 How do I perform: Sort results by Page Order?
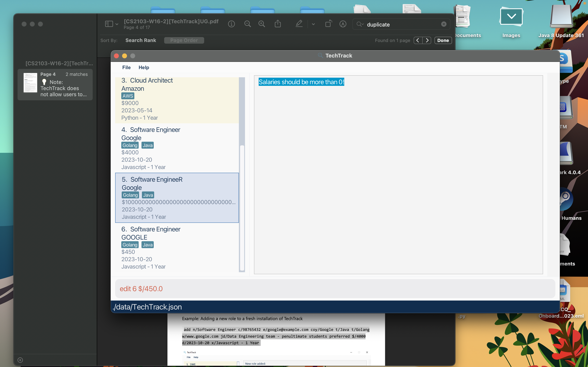[x=184, y=40]
